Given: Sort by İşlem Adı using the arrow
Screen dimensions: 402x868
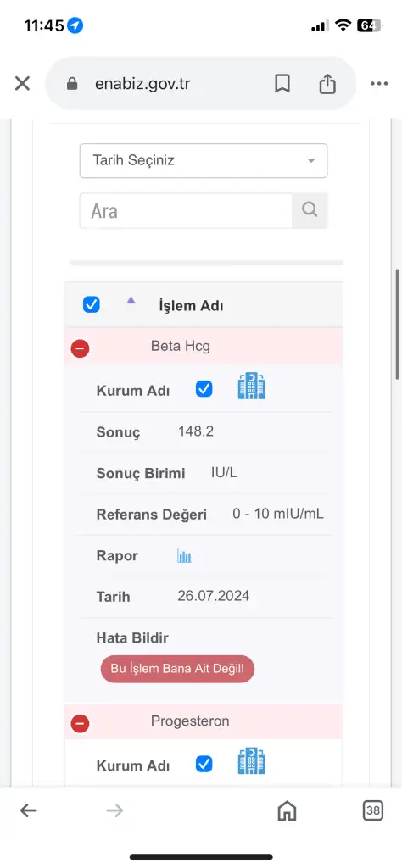Looking at the screenshot, I should [x=131, y=300].
